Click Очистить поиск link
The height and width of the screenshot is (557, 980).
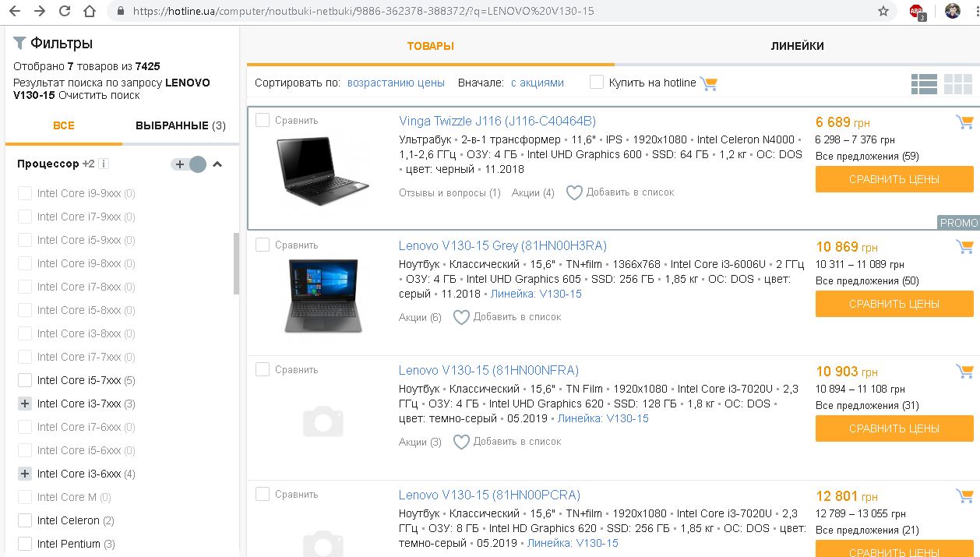(99, 95)
